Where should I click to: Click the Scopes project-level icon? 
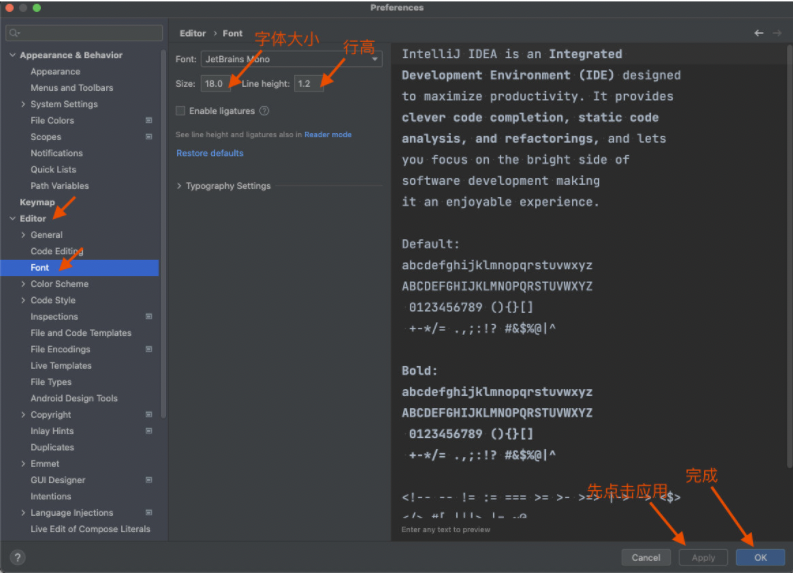[149, 137]
